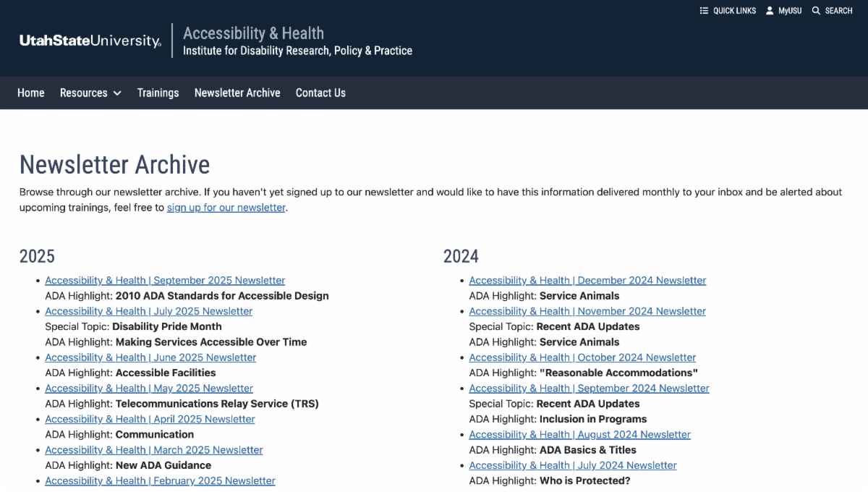Viewport: 868px width, 492px height.
Task: Open the SEARCH label in header
Action: pyautogui.click(x=838, y=11)
